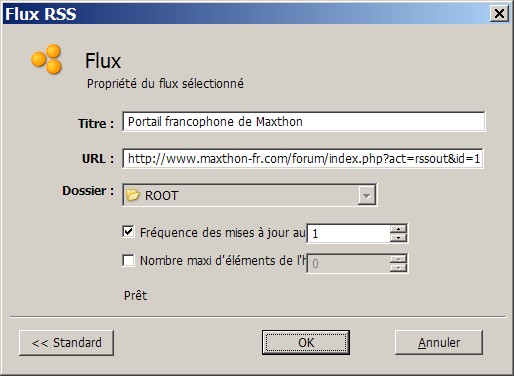Screen dimensions: 514x376
Task: Click the Titre input field
Action: 304,122
